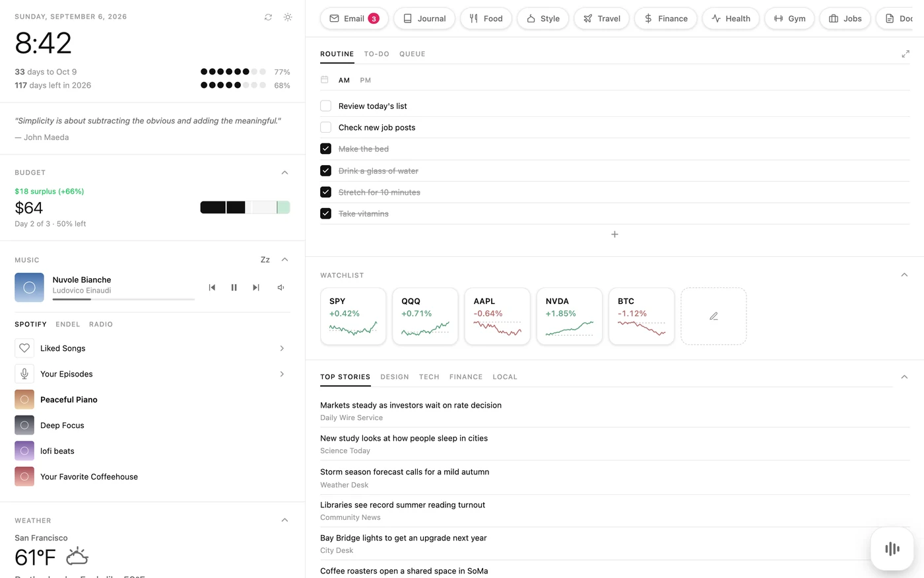Uncheck Stretch for 10 minutes
This screenshot has height=578, width=924.
tap(325, 192)
